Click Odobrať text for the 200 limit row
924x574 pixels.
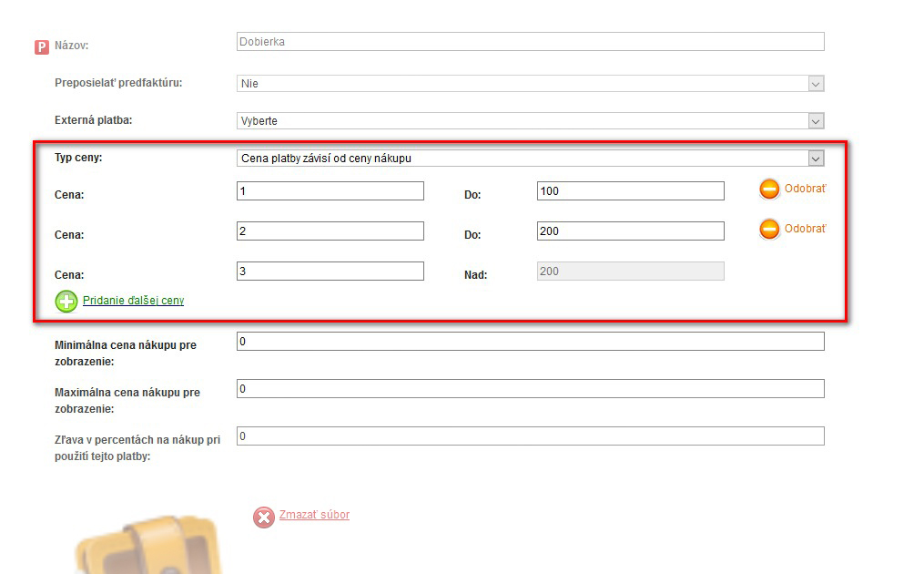(805, 229)
